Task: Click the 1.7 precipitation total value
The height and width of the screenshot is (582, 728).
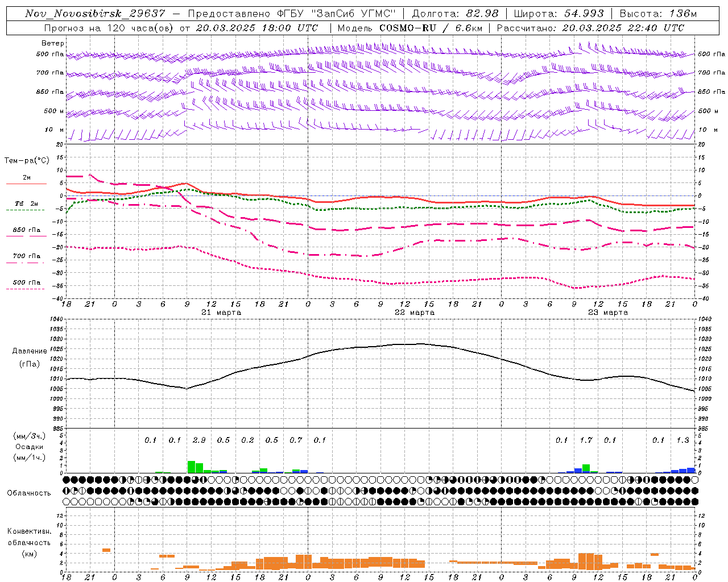Action: 586,440
